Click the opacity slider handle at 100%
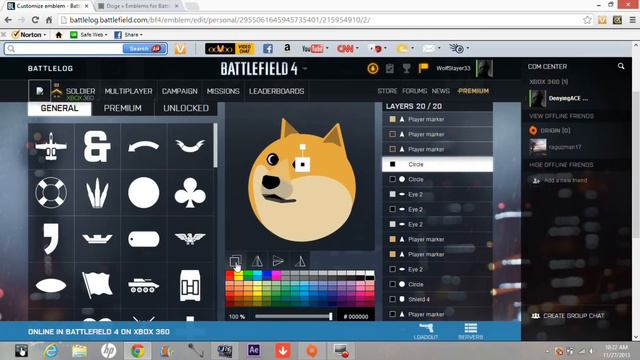The image size is (640, 360). (x=331, y=316)
